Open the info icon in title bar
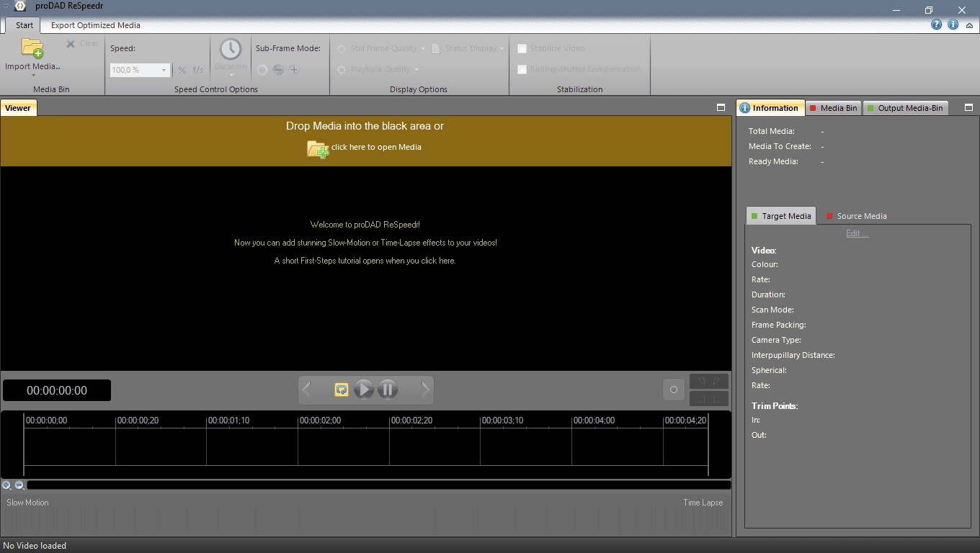The height and width of the screenshot is (553, 980). (953, 24)
